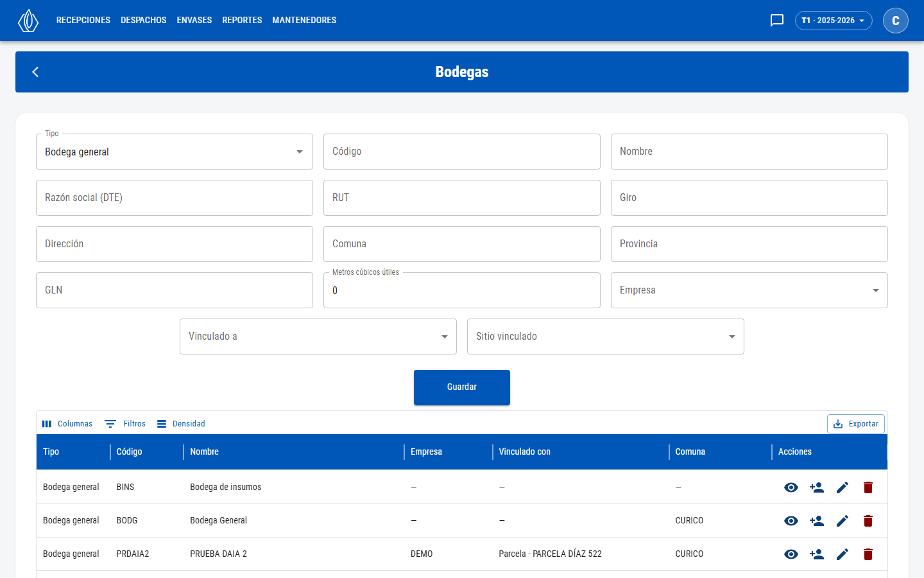Open the T1 2025-2026 season dropdown
Screen dimensions: 924x578
pos(834,21)
